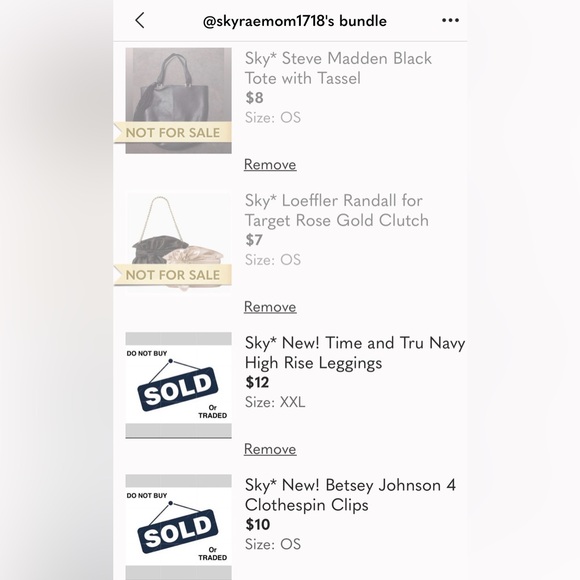Tap NOT FOR SALE ribbon on the clutch
Viewport: 580px width, 580px height.
tap(172, 275)
